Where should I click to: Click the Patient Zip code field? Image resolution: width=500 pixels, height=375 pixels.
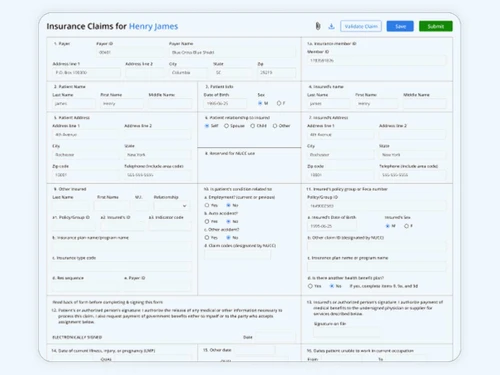(86, 175)
